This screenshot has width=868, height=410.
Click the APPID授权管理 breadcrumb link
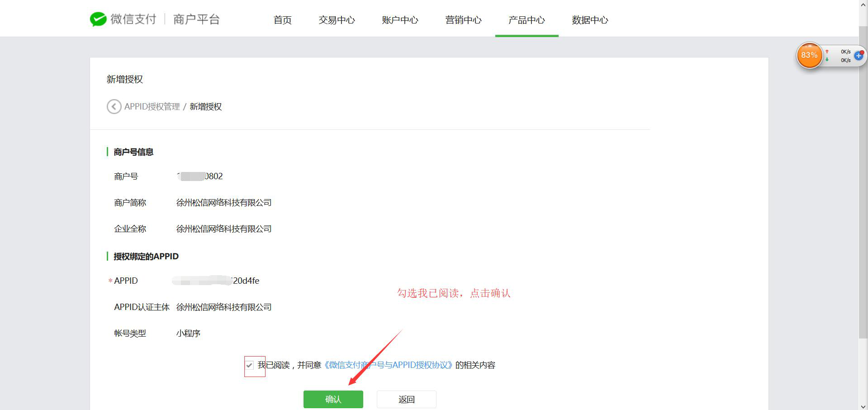pyautogui.click(x=152, y=106)
